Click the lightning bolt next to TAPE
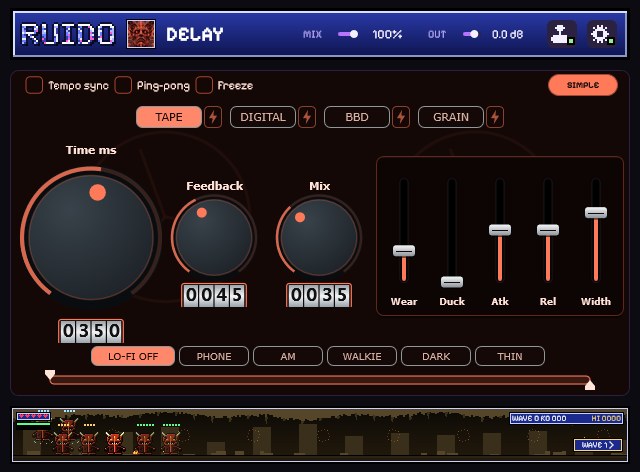Screen dimensions: 640x472 [x=213, y=117]
